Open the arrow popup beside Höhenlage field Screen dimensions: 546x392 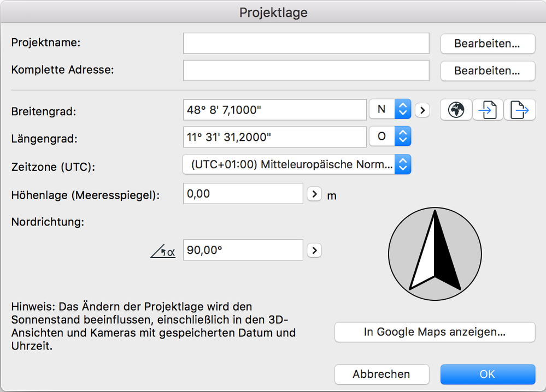314,194
